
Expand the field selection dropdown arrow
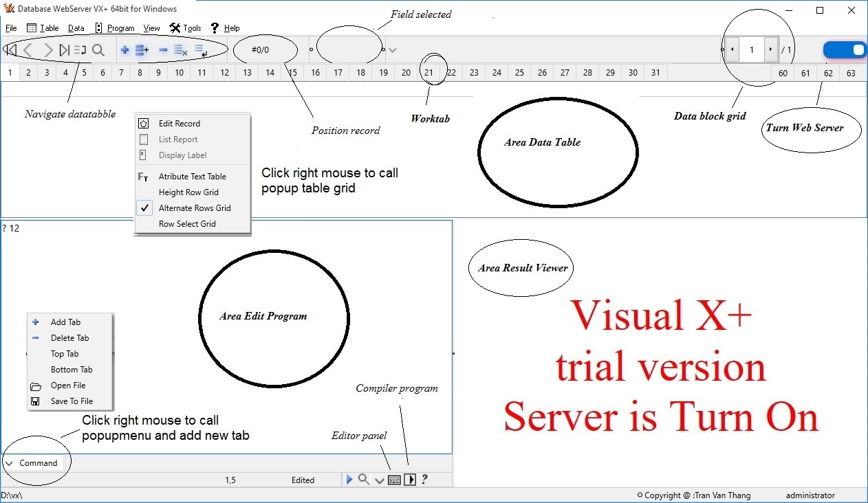pyautogui.click(x=392, y=50)
